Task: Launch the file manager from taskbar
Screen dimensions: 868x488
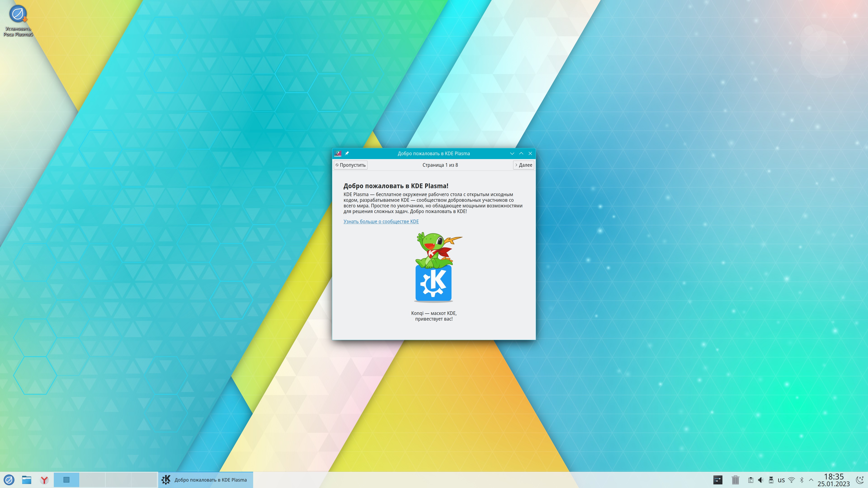Action: [27, 480]
